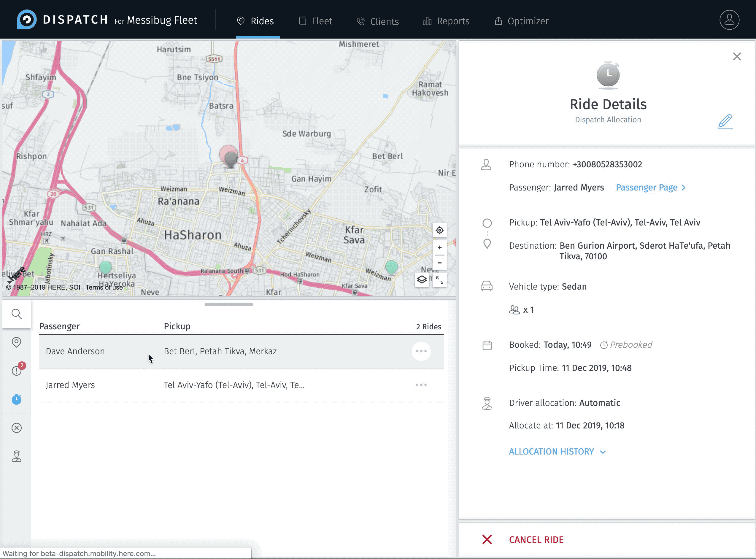Expand the Allocation History section
Screen dimensions: 756x559
557,451
